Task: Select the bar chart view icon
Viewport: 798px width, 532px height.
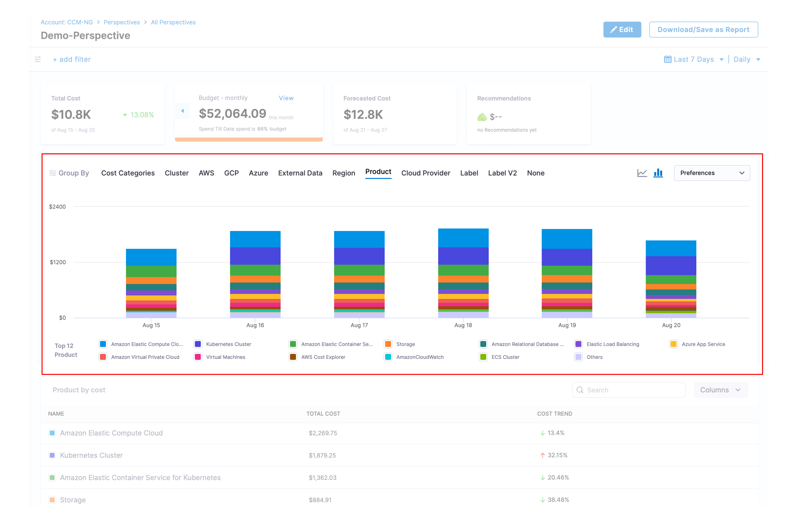Action: [658, 173]
